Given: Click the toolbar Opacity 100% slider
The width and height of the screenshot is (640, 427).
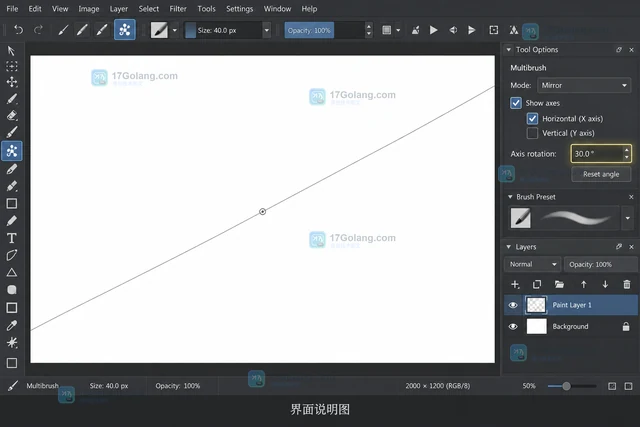Looking at the screenshot, I should tap(324, 30).
